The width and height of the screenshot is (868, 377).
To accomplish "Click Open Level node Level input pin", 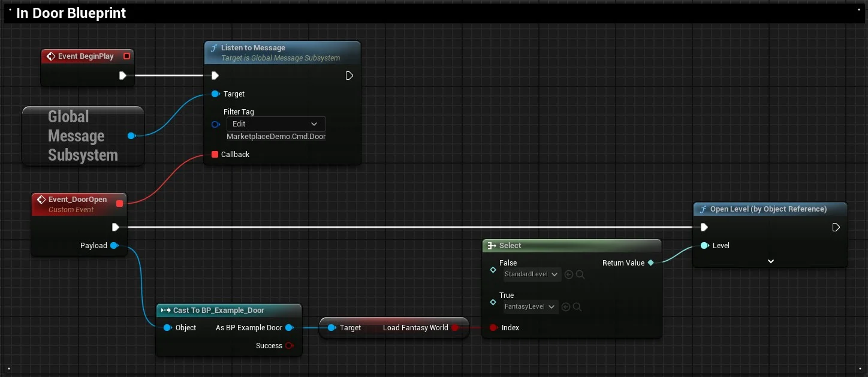I will 704,246.
